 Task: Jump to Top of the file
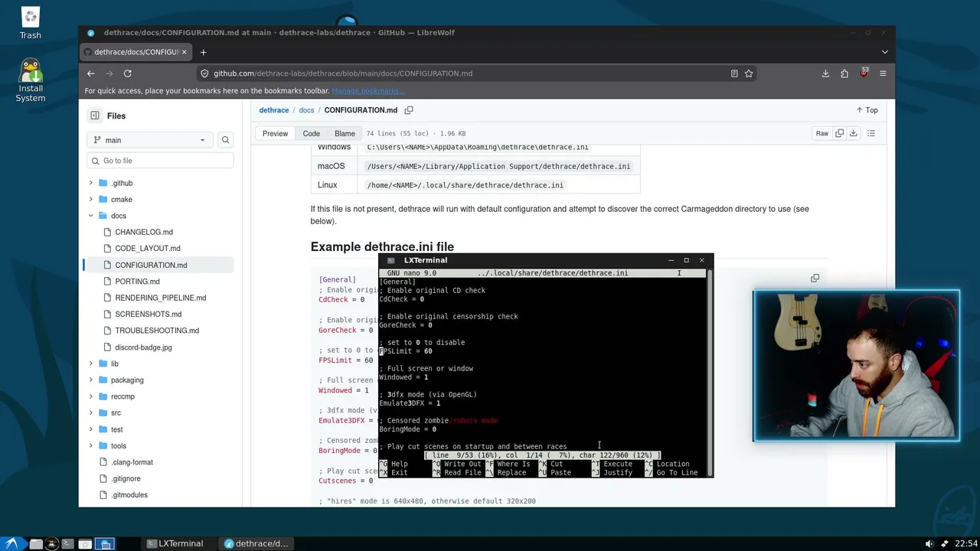867,110
